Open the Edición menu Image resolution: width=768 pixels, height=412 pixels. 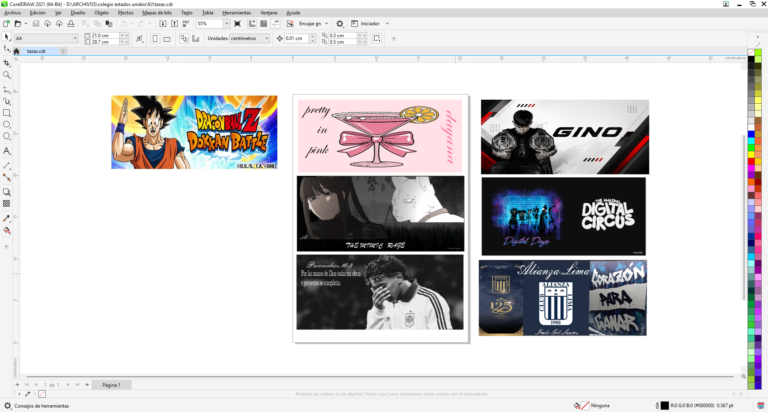pyautogui.click(x=38, y=13)
